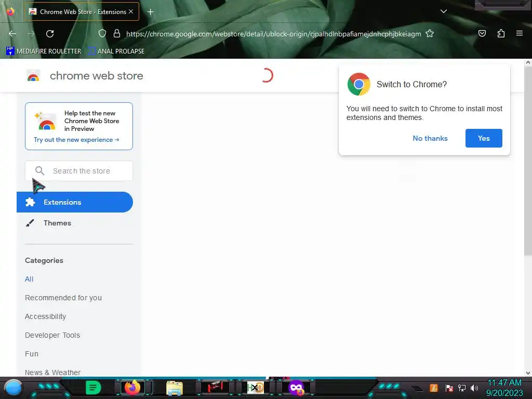Screen dimensions: 532x399
Task: Open the HxD hex editor taskbar icon
Action: pyautogui.click(x=255, y=388)
